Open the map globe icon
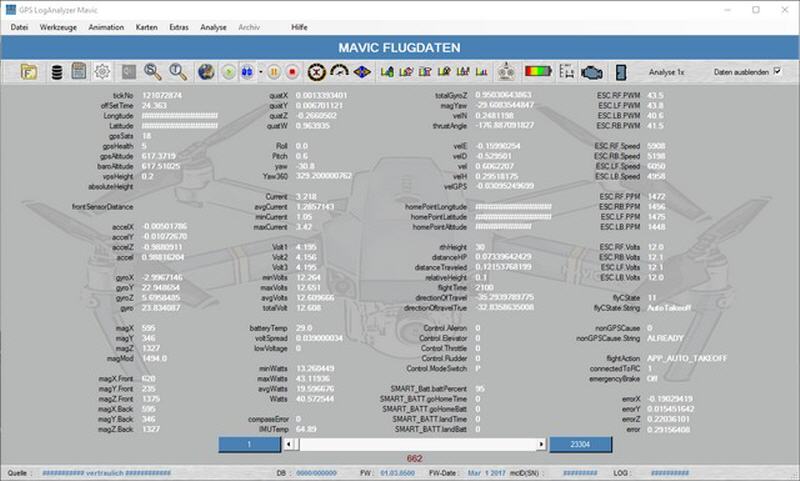800x481 pixels. (x=206, y=72)
